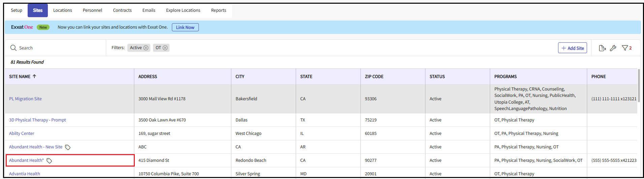Click the Link Now button
This screenshot has height=179, width=644.
coord(185,27)
